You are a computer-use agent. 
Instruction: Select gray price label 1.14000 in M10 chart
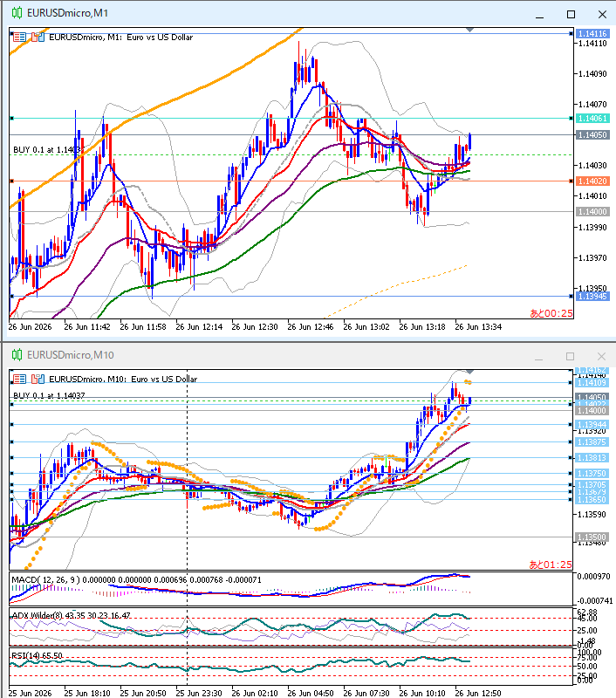pyautogui.click(x=592, y=410)
